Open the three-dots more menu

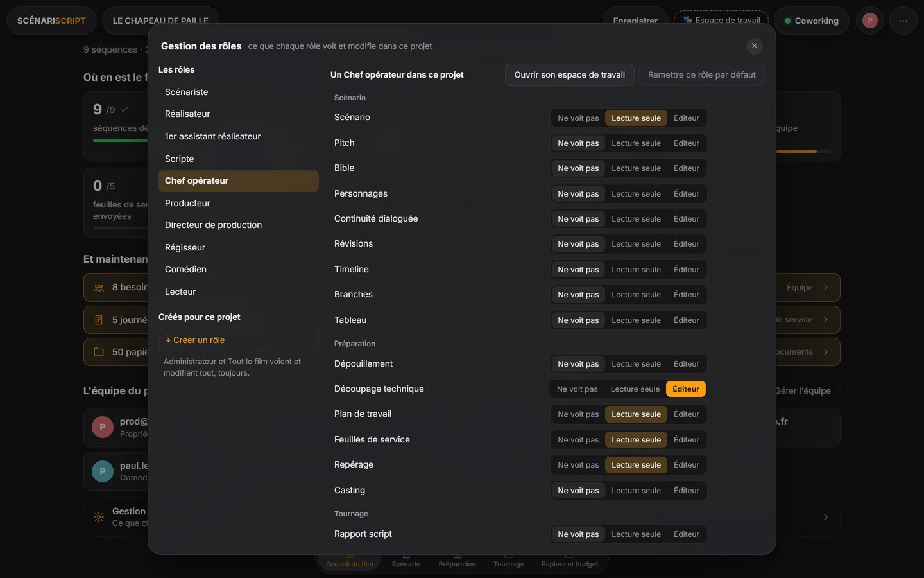pos(903,21)
